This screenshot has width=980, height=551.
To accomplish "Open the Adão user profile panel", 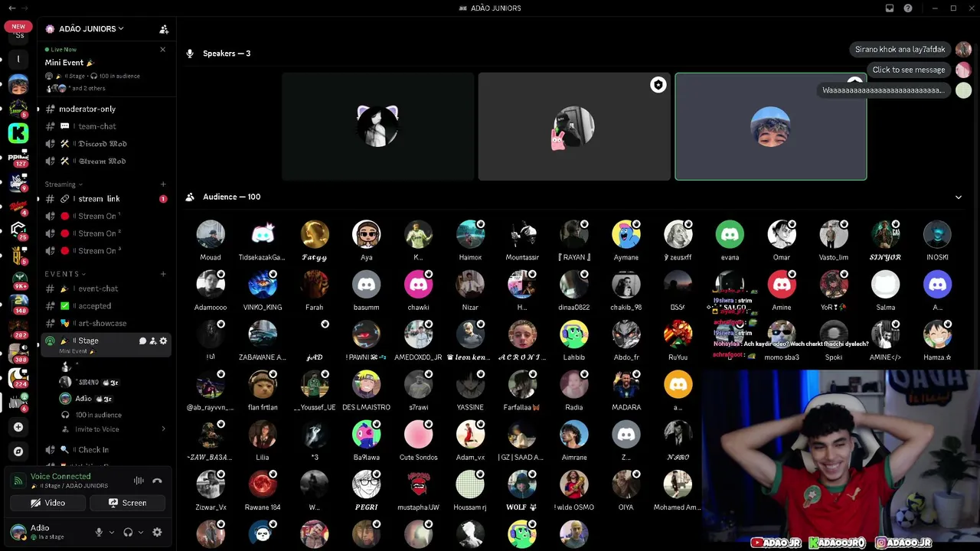I will tap(47, 532).
